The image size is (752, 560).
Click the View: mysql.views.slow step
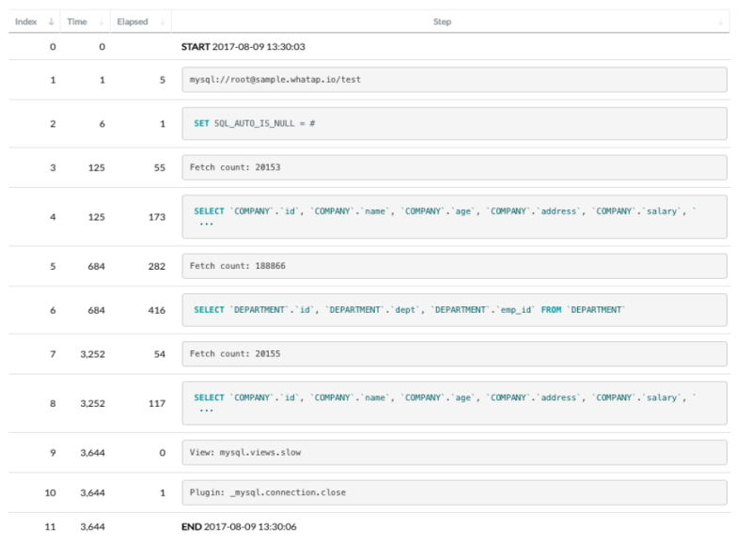(454, 452)
